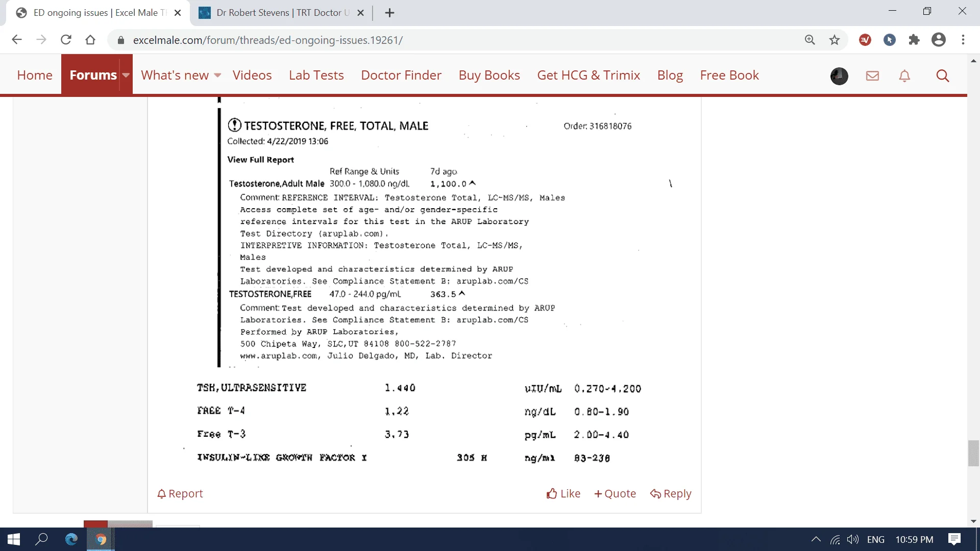Image resolution: width=980 pixels, height=551 pixels.
Task: Click the user avatar in the navbar
Action: (839, 76)
